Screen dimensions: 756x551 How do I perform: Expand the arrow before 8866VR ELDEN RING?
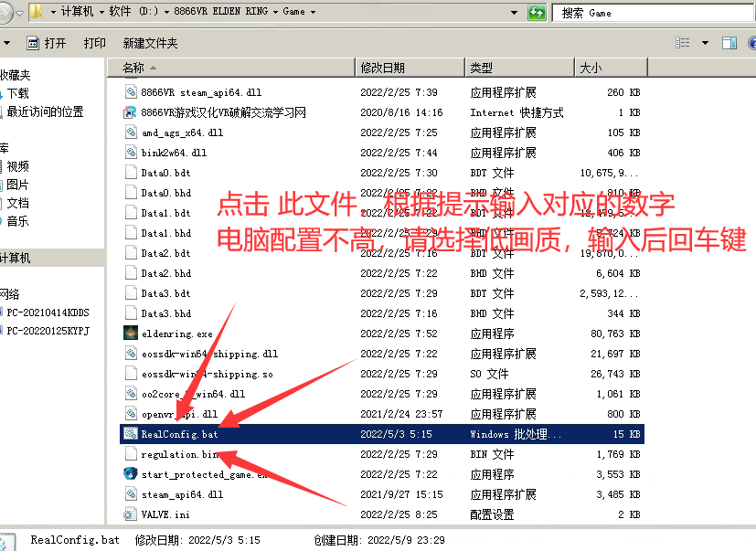(x=166, y=12)
